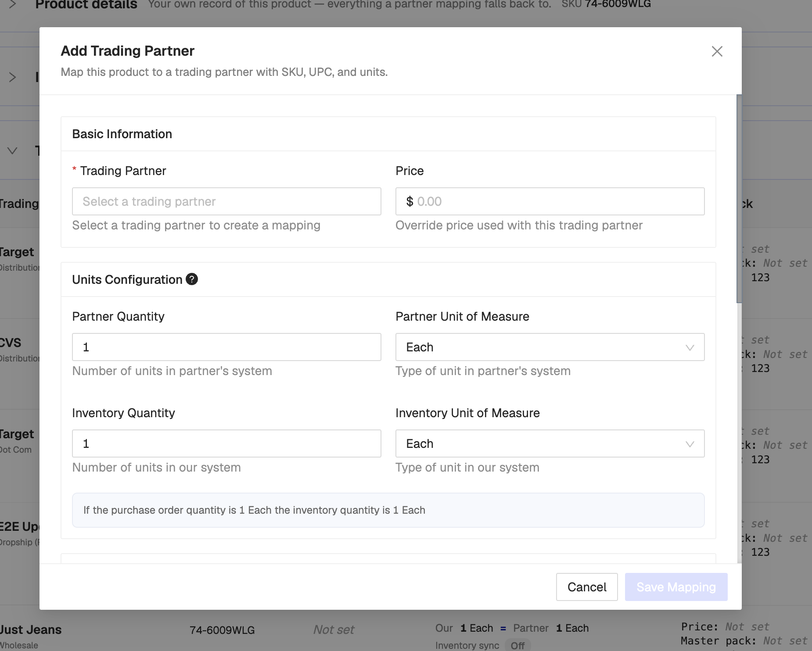
Task: Click the Inventory Unit of Measure chevron arrow
Action: pyautogui.click(x=690, y=444)
